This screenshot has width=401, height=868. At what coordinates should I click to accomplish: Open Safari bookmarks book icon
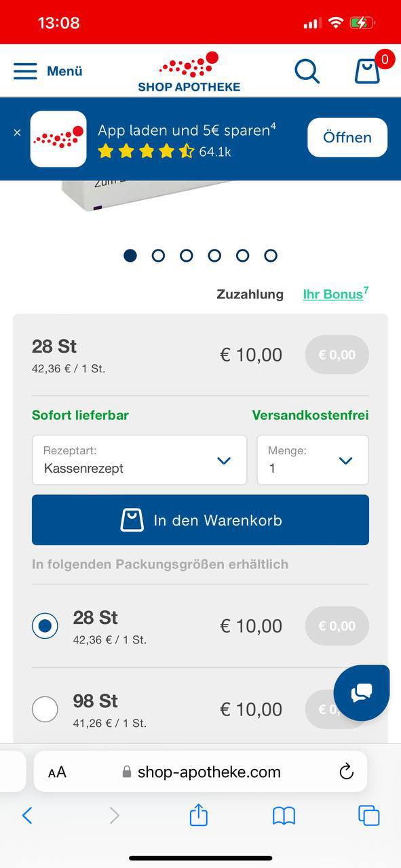[284, 816]
